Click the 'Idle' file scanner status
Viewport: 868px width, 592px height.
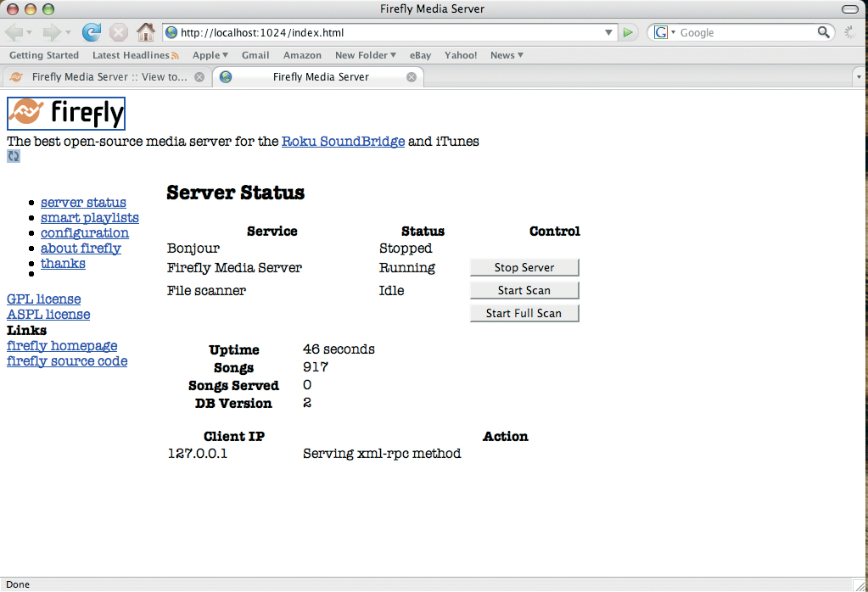point(391,290)
